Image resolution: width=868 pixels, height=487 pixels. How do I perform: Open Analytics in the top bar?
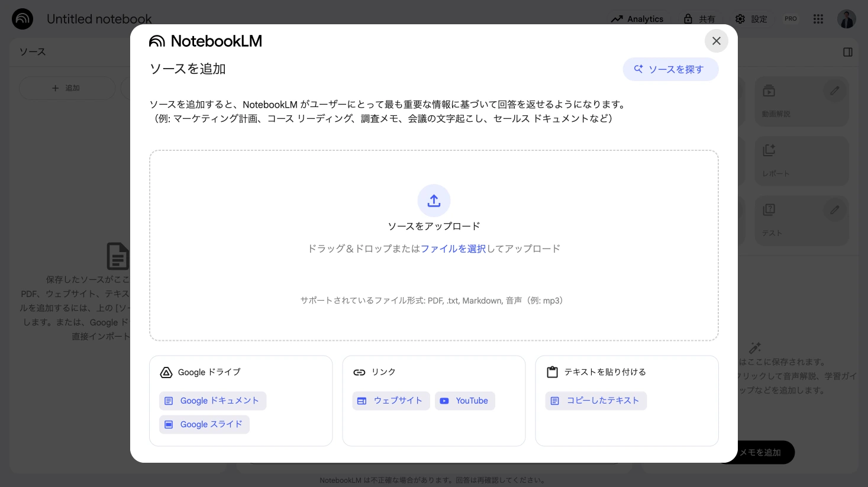[x=637, y=19]
